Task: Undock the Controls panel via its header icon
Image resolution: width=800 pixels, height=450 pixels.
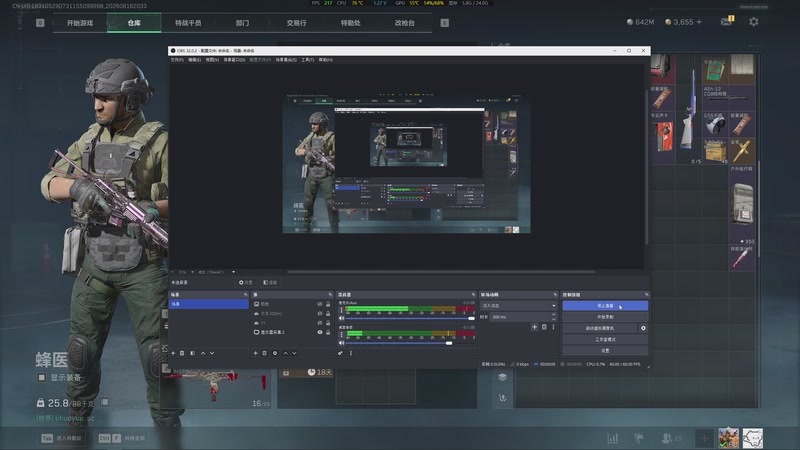Action: 646,295
